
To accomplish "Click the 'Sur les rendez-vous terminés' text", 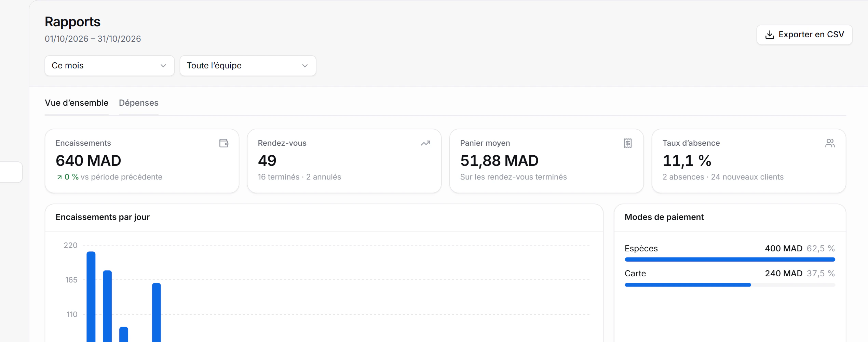I will pyautogui.click(x=513, y=177).
